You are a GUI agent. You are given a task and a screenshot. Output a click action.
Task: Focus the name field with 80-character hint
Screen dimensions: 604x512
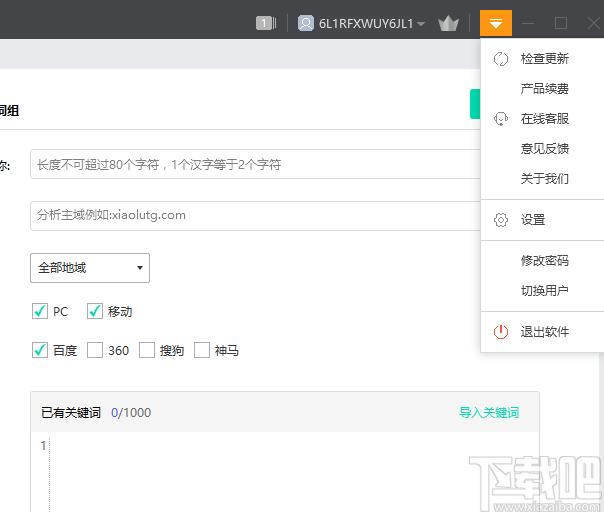(255, 164)
